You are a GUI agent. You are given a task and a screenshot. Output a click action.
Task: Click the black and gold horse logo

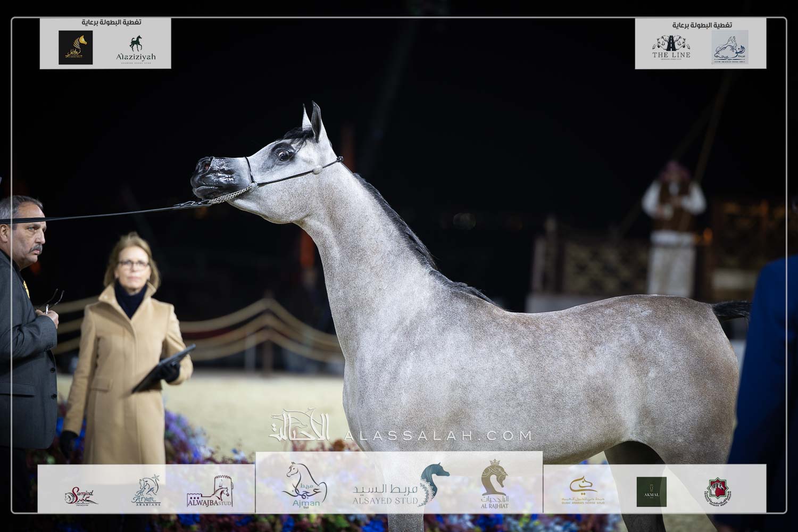pos(76,47)
